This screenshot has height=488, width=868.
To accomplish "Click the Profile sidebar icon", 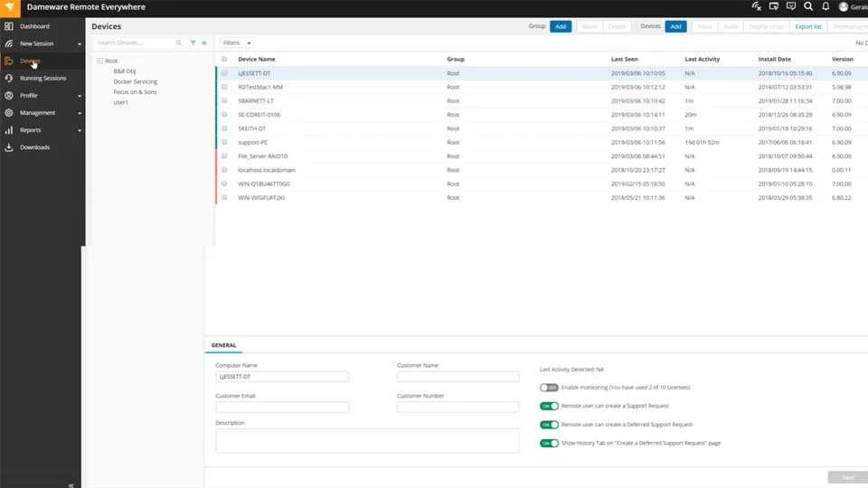I will coord(9,95).
